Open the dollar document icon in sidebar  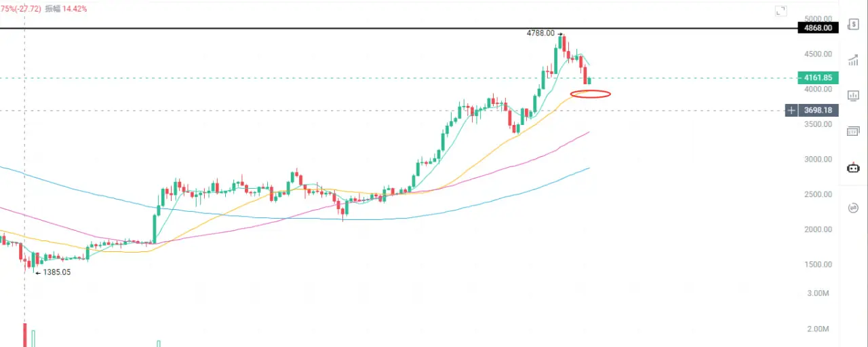pyautogui.click(x=853, y=24)
